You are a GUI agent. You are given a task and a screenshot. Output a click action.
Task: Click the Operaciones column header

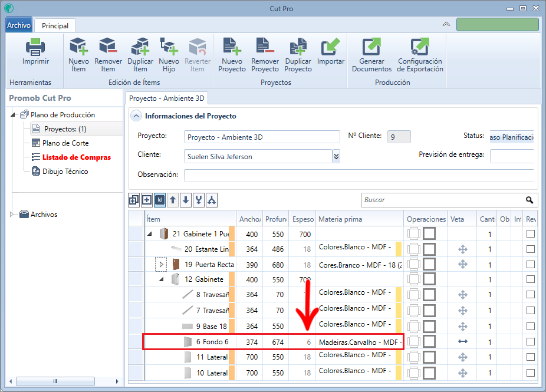[426, 219]
